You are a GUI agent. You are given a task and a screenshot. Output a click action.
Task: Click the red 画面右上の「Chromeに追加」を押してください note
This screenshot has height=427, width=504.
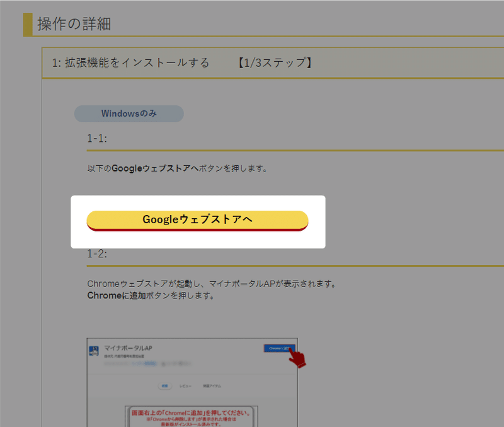(x=192, y=413)
